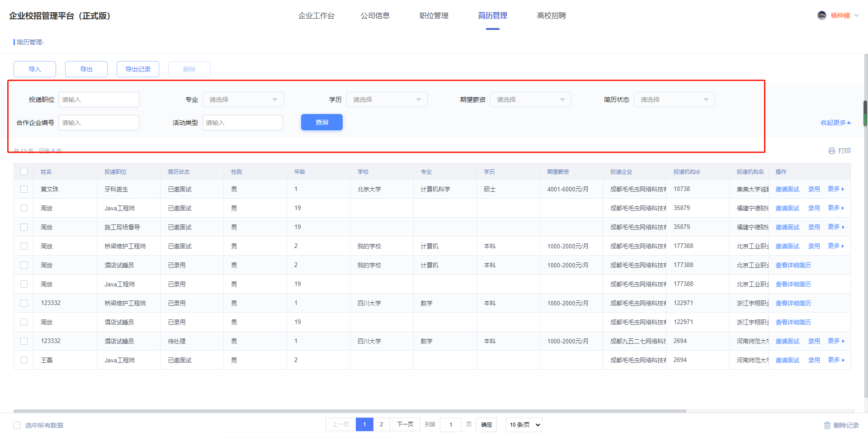Open the 专业 dropdown filter

click(x=243, y=100)
